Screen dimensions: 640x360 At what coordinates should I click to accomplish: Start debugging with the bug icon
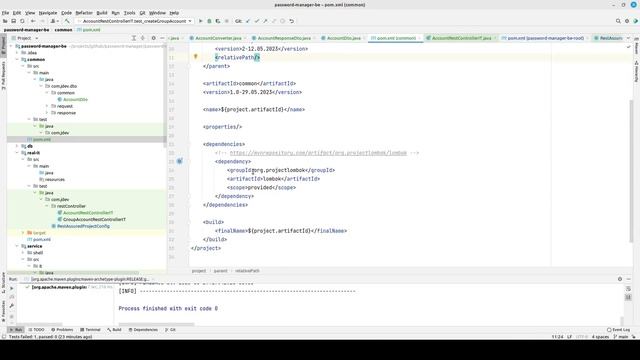click(209, 21)
